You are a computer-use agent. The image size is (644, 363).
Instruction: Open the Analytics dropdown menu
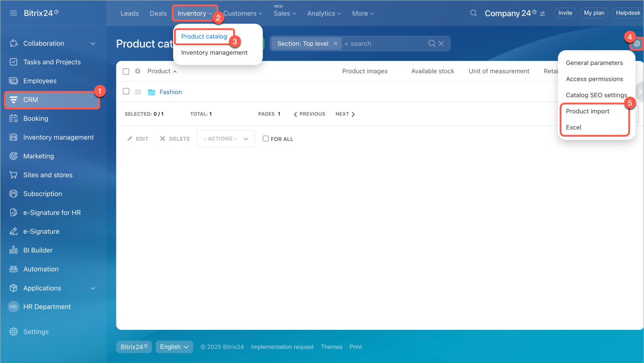324,14
